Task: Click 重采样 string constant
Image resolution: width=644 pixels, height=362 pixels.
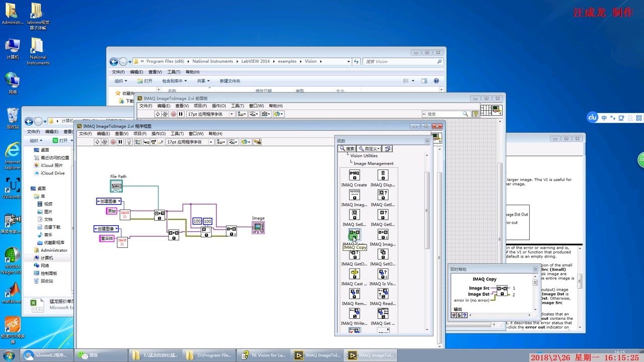Action: [107, 238]
